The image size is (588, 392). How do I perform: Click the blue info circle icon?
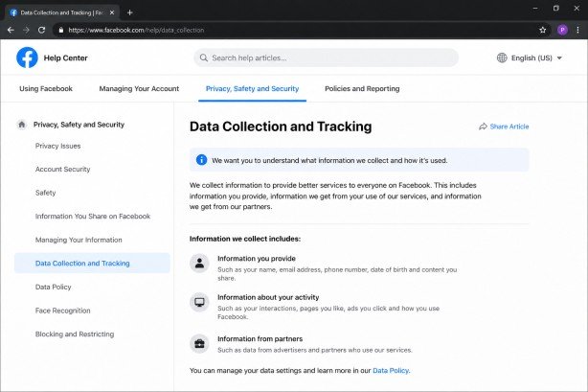201,160
